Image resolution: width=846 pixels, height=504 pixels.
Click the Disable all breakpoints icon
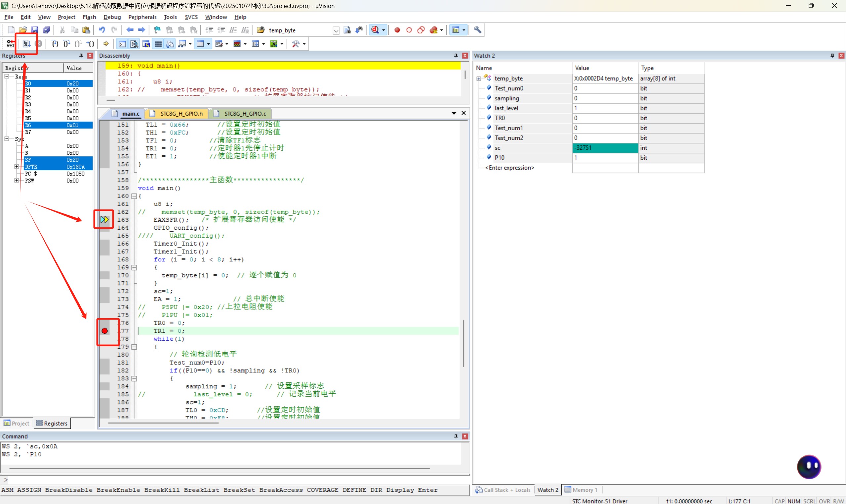(x=421, y=30)
